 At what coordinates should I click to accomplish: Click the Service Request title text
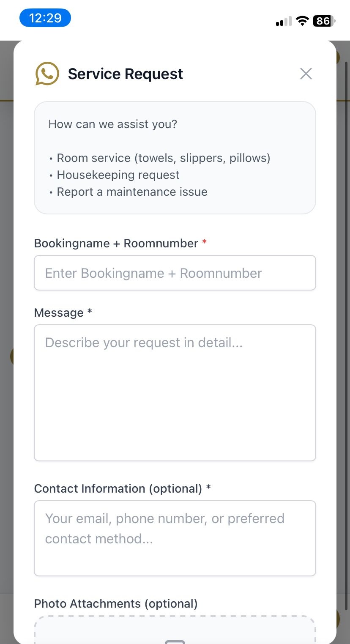(125, 74)
